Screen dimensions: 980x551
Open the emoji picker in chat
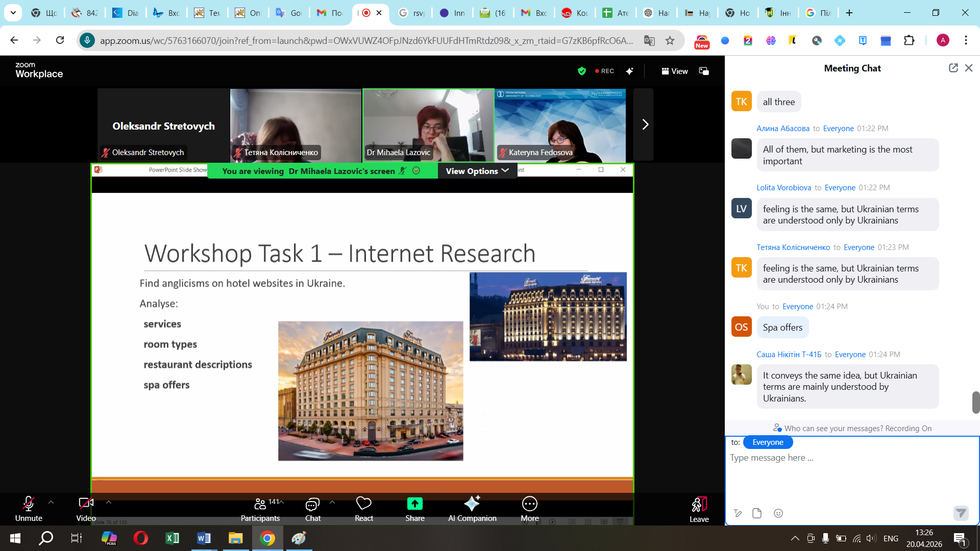778,513
